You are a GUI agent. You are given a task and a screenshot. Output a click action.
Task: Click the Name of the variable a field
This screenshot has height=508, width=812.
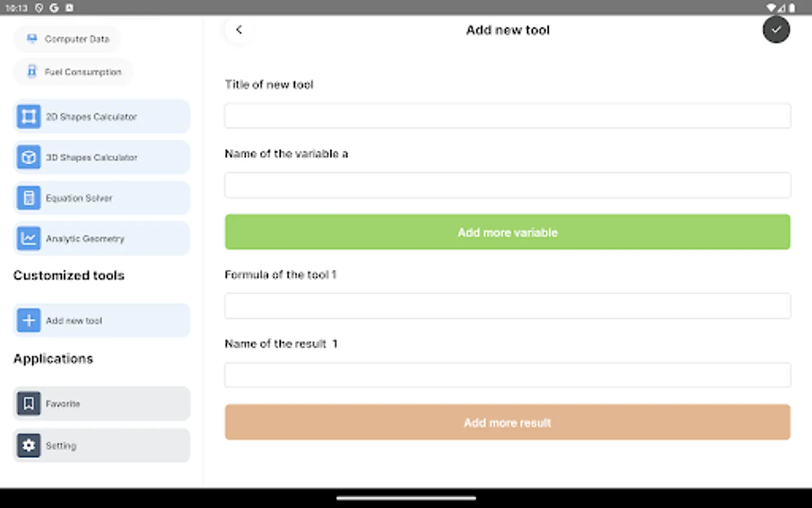(507, 185)
